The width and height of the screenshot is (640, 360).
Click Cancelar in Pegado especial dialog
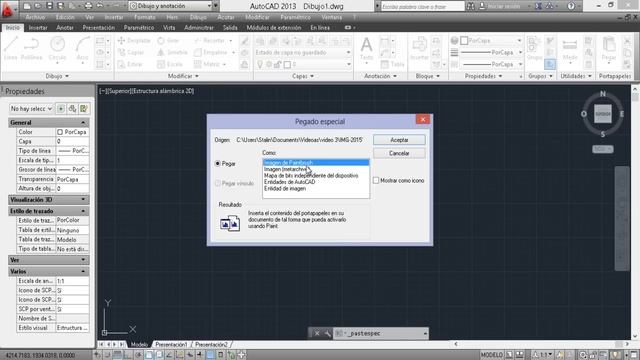pos(399,153)
